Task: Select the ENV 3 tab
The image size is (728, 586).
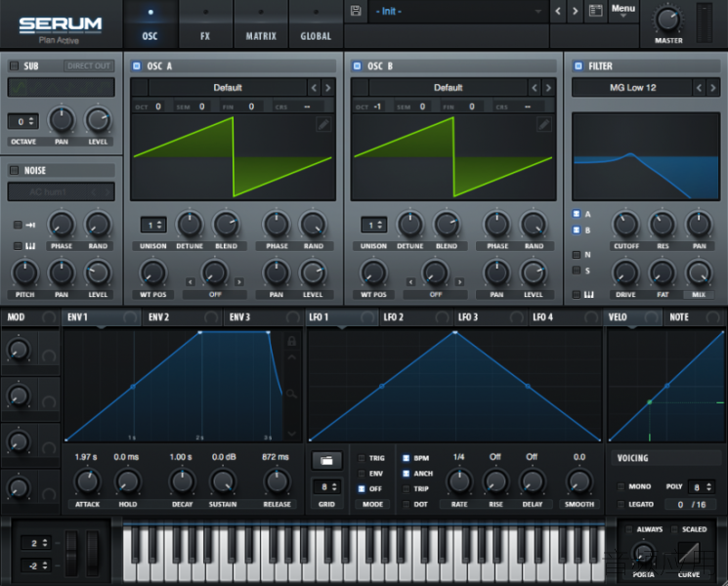Action: tap(263, 317)
